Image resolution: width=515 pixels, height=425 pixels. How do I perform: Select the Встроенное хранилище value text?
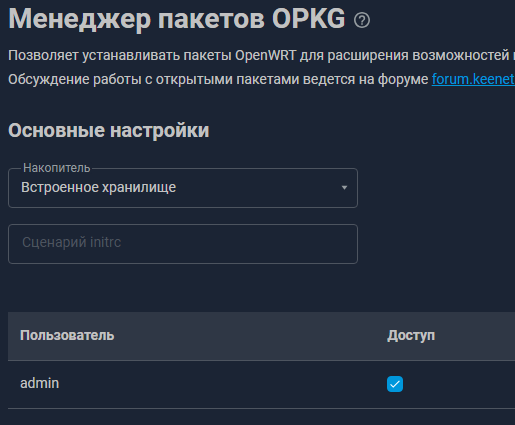98,187
